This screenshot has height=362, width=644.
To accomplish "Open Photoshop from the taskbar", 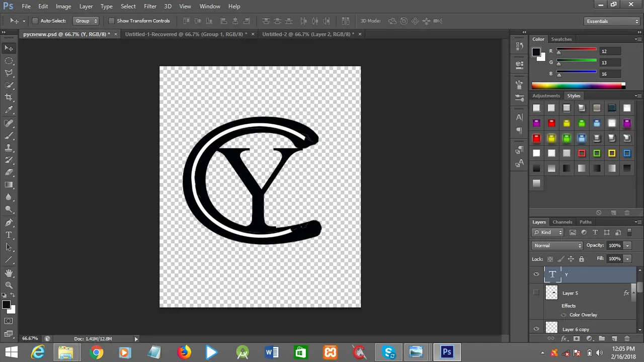I will [447, 352].
